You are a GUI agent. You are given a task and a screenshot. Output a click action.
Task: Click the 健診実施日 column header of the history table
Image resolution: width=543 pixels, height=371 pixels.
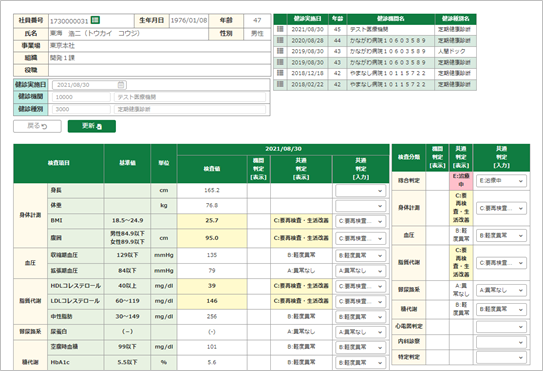[308, 19]
